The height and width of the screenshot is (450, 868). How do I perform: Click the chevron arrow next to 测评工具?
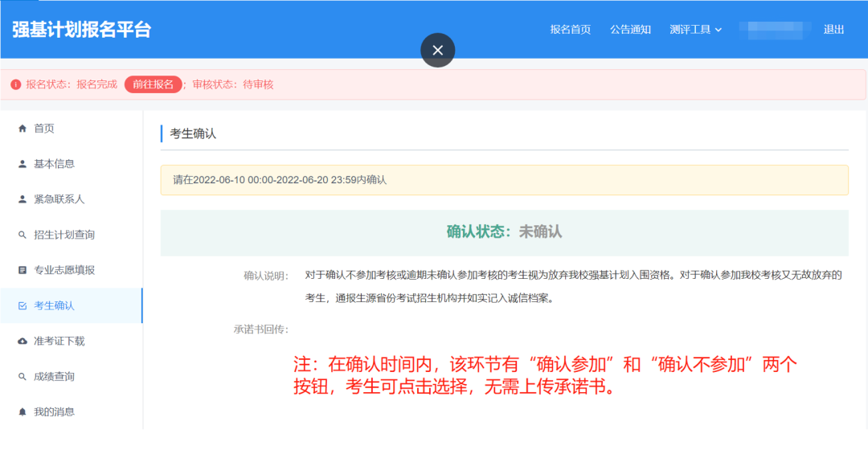pos(719,30)
